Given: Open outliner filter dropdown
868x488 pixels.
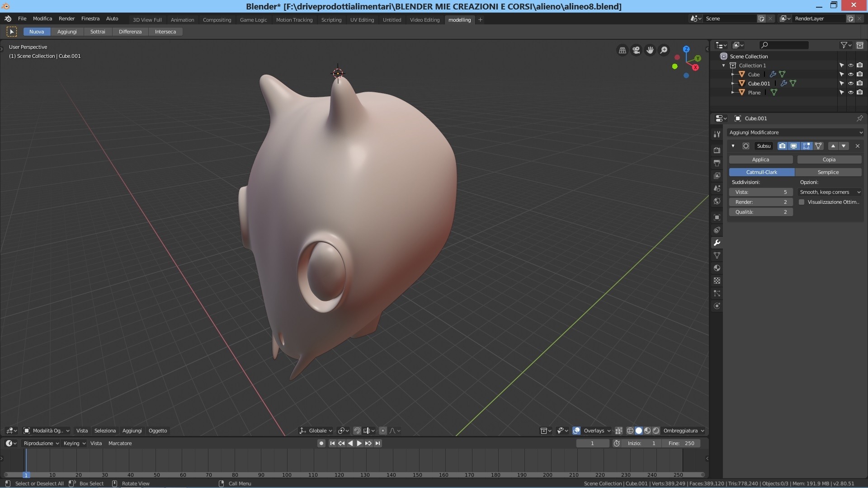Looking at the screenshot, I should coord(846,45).
